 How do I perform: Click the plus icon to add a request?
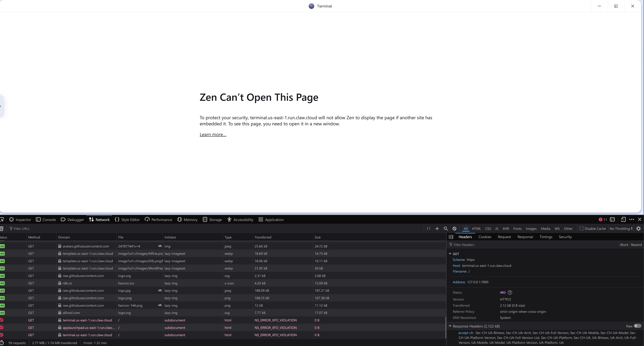click(437, 228)
